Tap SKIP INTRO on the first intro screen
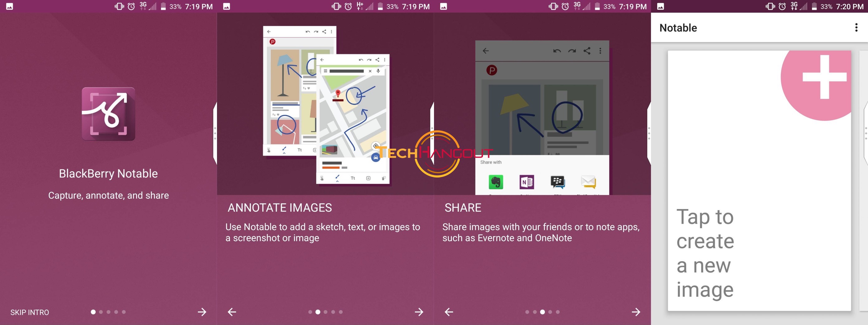 (x=30, y=312)
